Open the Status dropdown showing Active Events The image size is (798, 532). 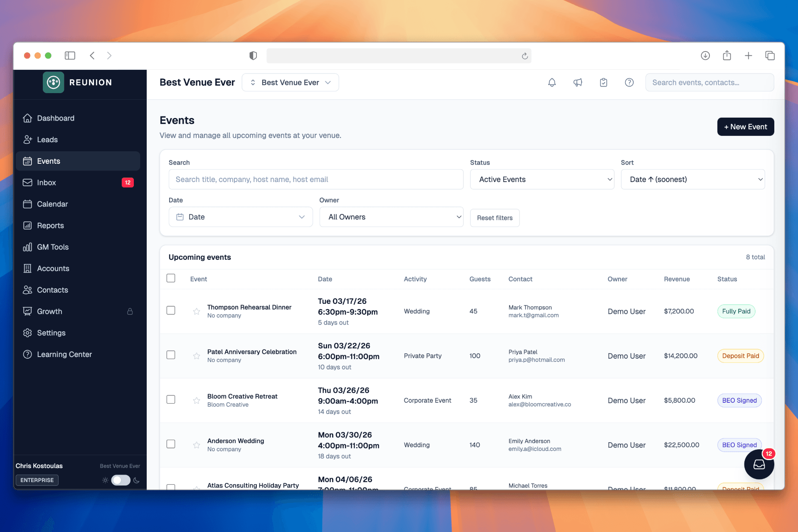542,179
